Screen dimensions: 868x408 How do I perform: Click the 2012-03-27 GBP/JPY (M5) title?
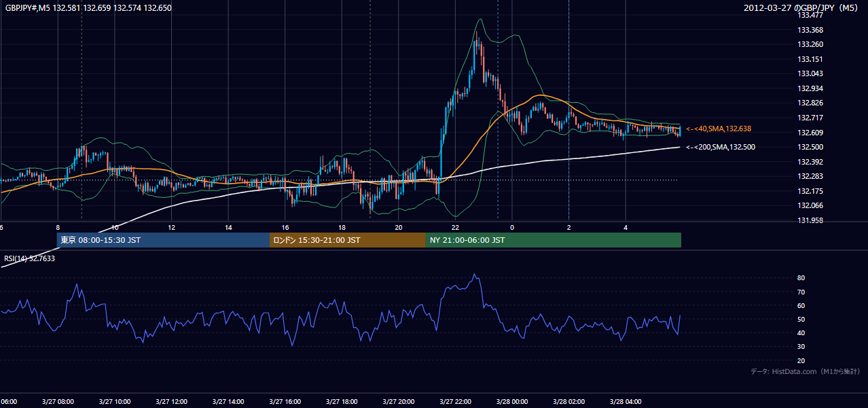(801, 8)
